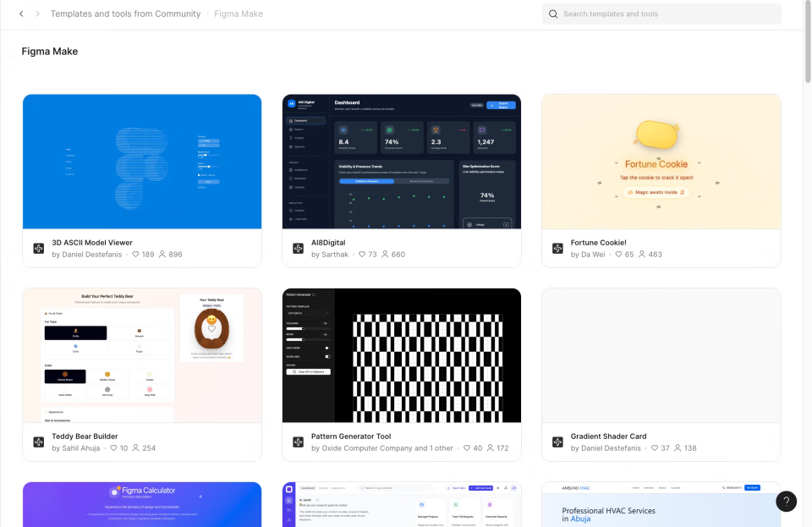Click the Make icon beside Fortune Cookie!
Image resolution: width=812 pixels, height=527 pixels.
click(557, 249)
